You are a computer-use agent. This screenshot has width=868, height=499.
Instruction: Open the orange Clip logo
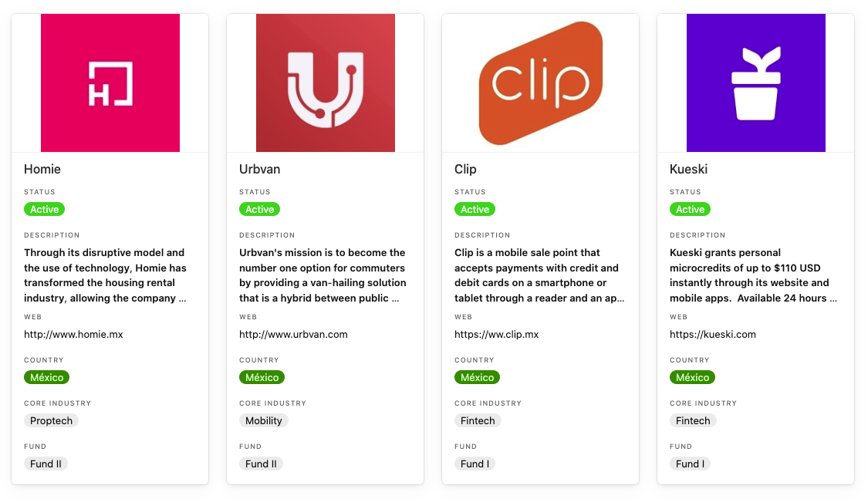(x=540, y=83)
